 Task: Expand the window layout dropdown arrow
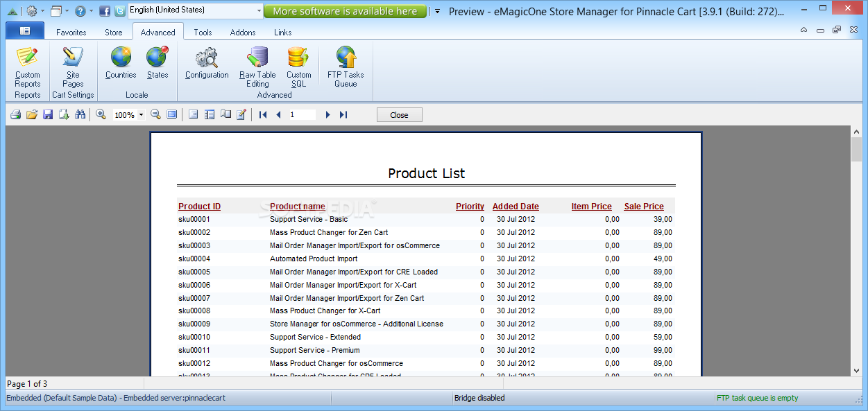pos(67,11)
